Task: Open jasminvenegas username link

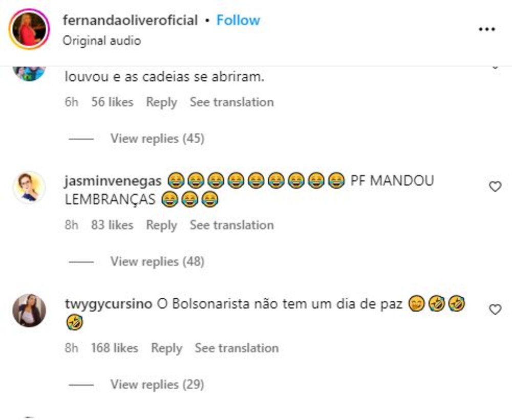Action: (113, 181)
